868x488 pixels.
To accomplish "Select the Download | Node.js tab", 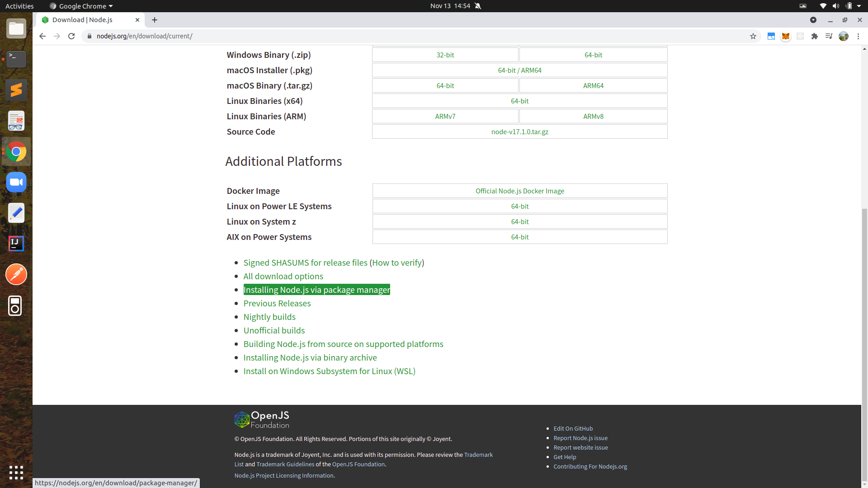I will (x=82, y=20).
